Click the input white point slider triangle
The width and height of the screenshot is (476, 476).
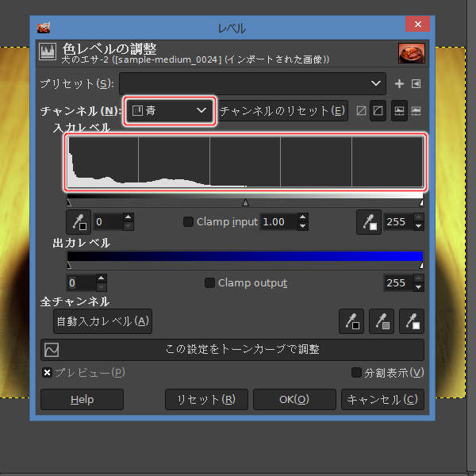point(421,202)
